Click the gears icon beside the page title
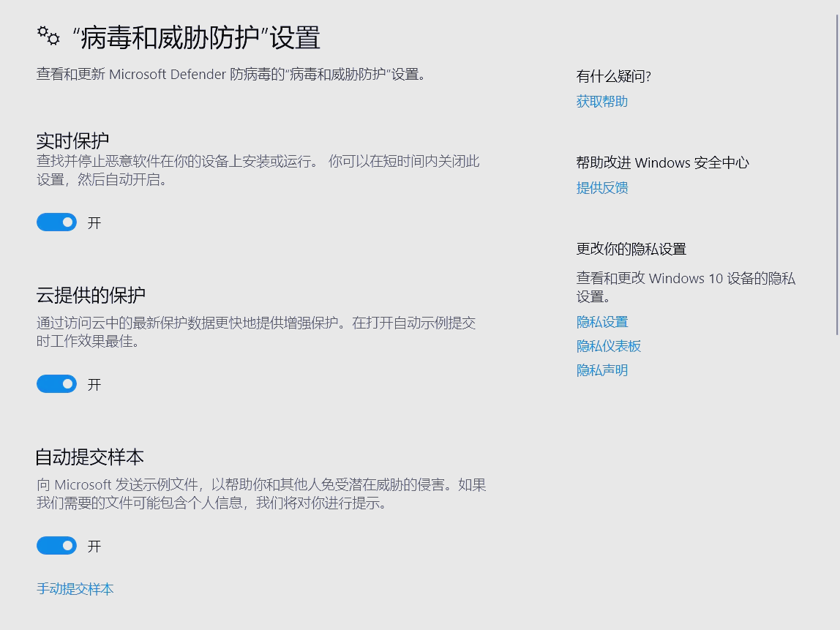Image resolution: width=840 pixels, height=630 pixels. point(48,36)
